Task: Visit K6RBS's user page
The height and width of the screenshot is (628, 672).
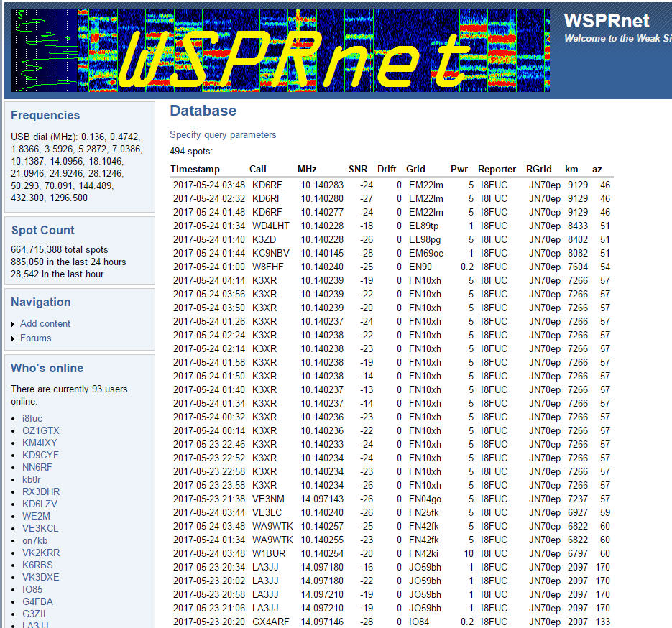Action: pos(37,565)
